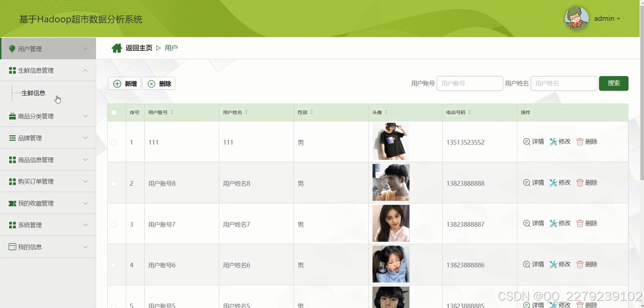Click 详情 icon for user 111
Image resolution: width=644 pixels, height=308 pixels.
[526, 142]
